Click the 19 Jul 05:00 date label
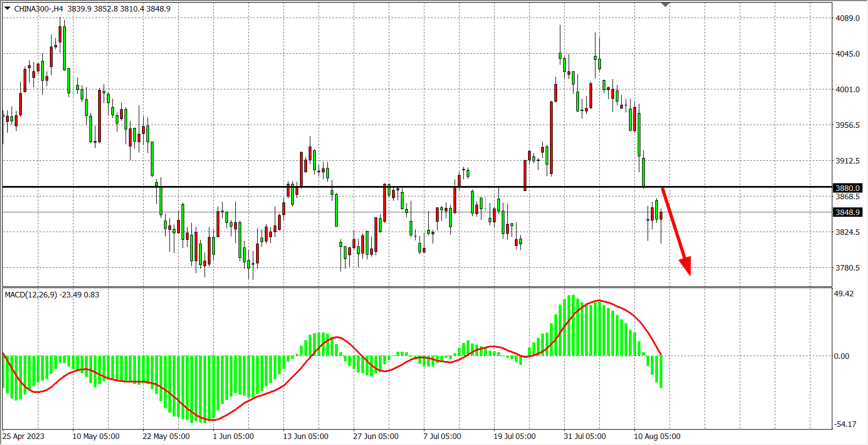The width and height of the screenshot is (868, 445). point(514,436)
